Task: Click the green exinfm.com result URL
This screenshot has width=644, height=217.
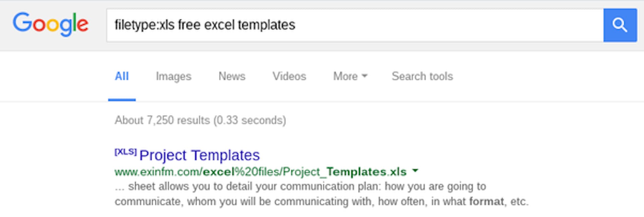Action: (x=260, y=172)
